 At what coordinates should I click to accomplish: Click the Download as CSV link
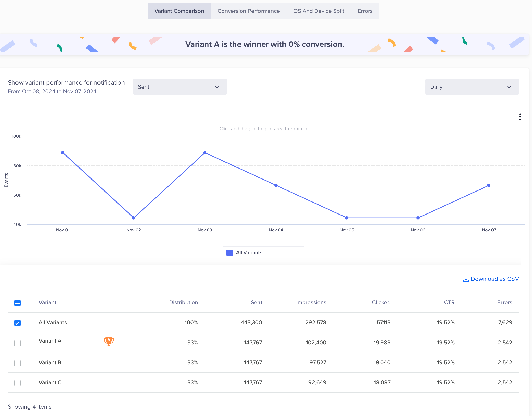pos(495,279)
